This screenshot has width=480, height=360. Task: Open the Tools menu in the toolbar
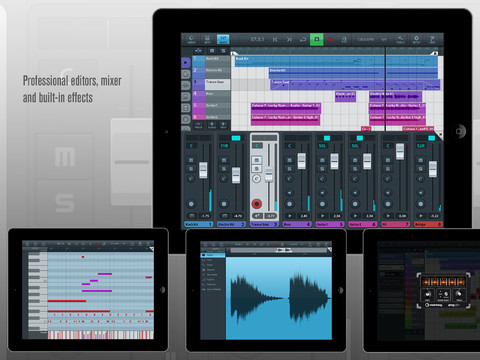(400, 39)
